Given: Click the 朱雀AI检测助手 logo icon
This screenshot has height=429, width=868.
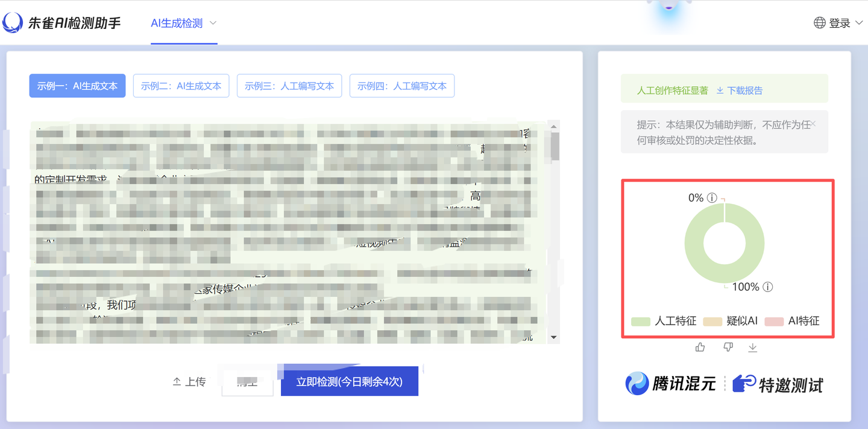Looking at the screenshot, I should tap(13, 23).
